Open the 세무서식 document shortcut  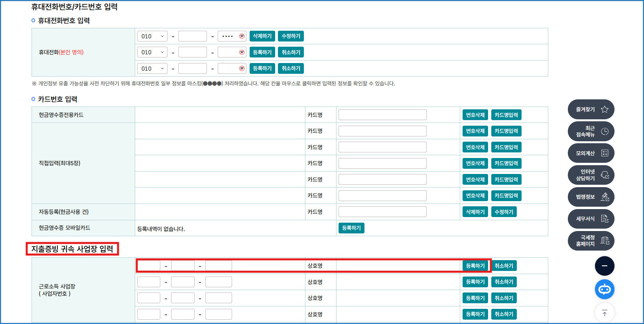point(591,219)
